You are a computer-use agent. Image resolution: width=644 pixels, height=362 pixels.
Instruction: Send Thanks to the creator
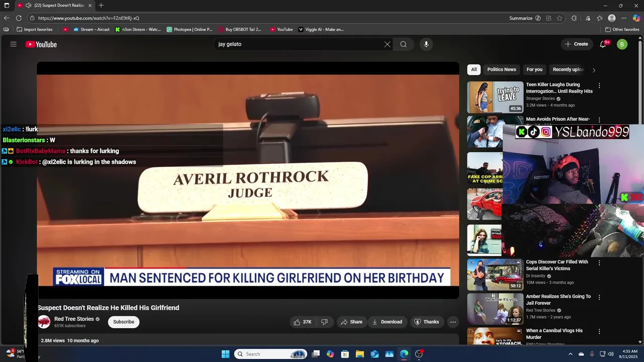[x=427, y=322]
